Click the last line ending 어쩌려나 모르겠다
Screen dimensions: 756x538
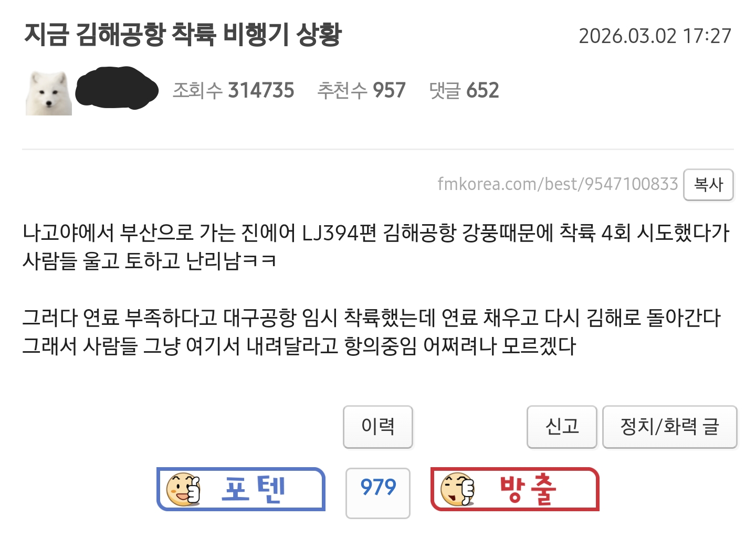[299, 346]
